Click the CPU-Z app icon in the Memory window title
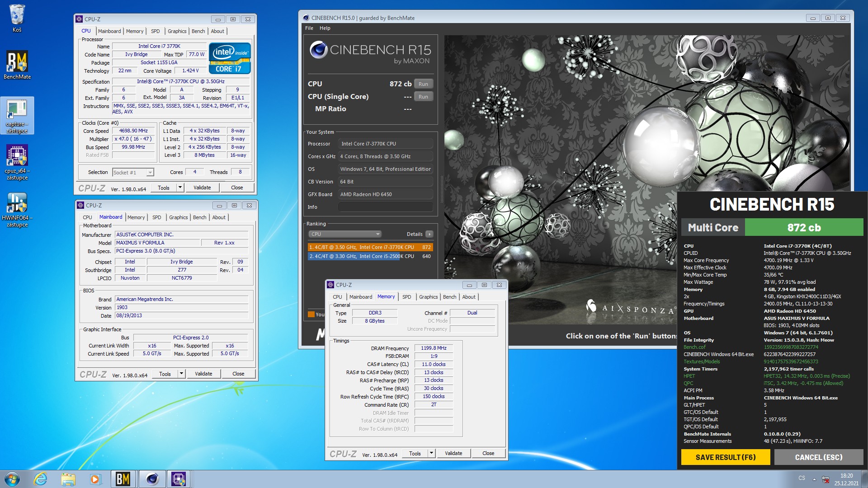This screenshot has height=488, width=868. 330,285
